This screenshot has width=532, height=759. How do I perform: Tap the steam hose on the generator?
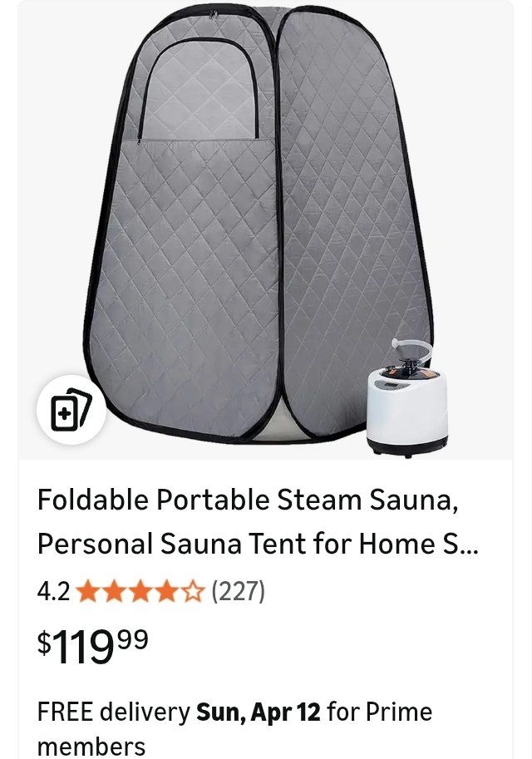tap(412, 349)
